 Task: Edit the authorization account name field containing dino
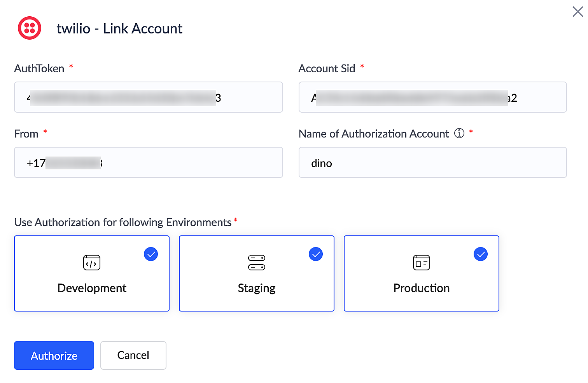coord(432,163)
